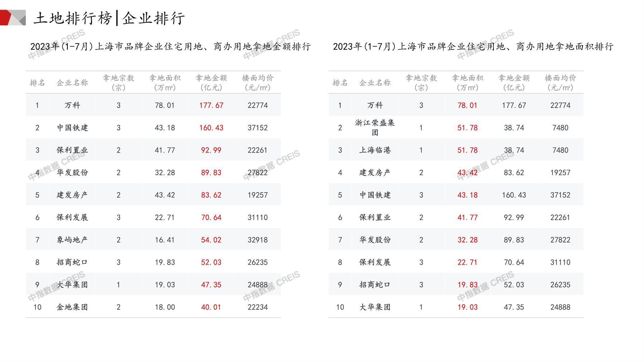Click the 7480 floor price in 上海临港 row
The image size is (644, 362).
[x=560, y=150]
